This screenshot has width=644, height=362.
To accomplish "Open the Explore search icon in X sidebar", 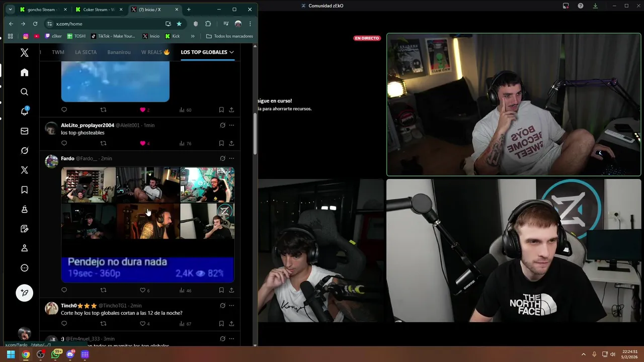I will click(24, 92).
